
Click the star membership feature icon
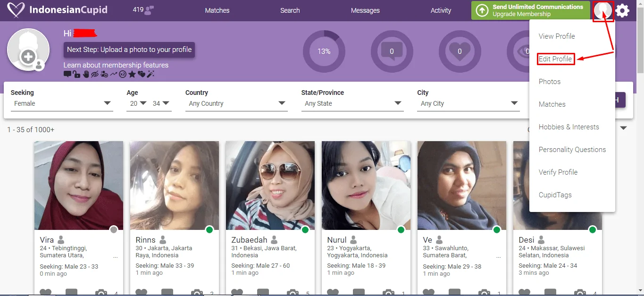132,74
